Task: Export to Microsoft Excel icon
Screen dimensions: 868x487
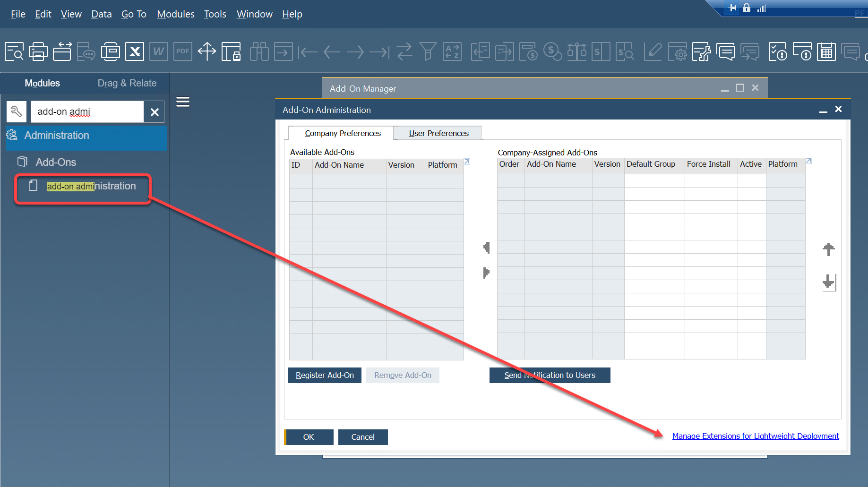Action: tap(135, 51)
